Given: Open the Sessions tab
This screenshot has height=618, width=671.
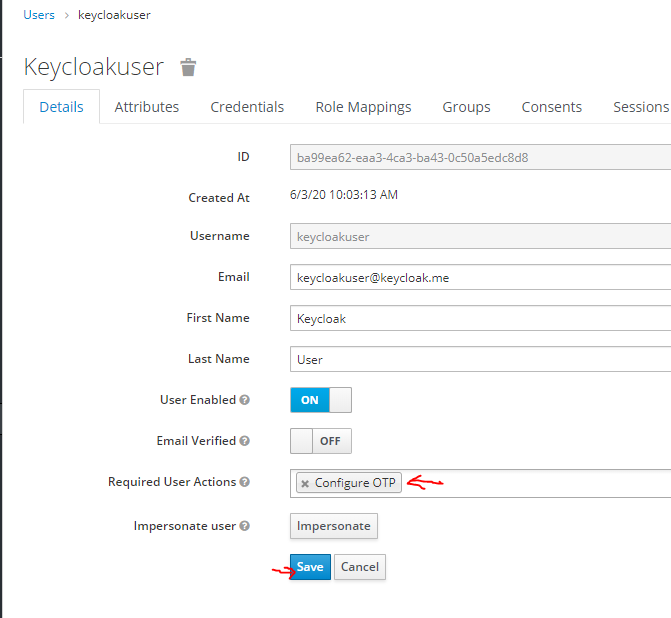Looking at the screenshot, I should (640, 107).
